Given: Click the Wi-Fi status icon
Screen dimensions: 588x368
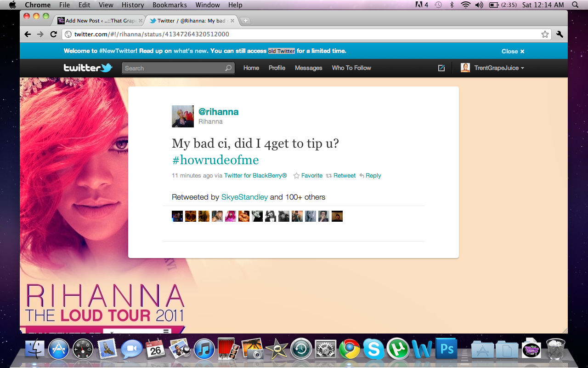Looking at the screenshot, I should pyautogui.click(x=466, y=5).
